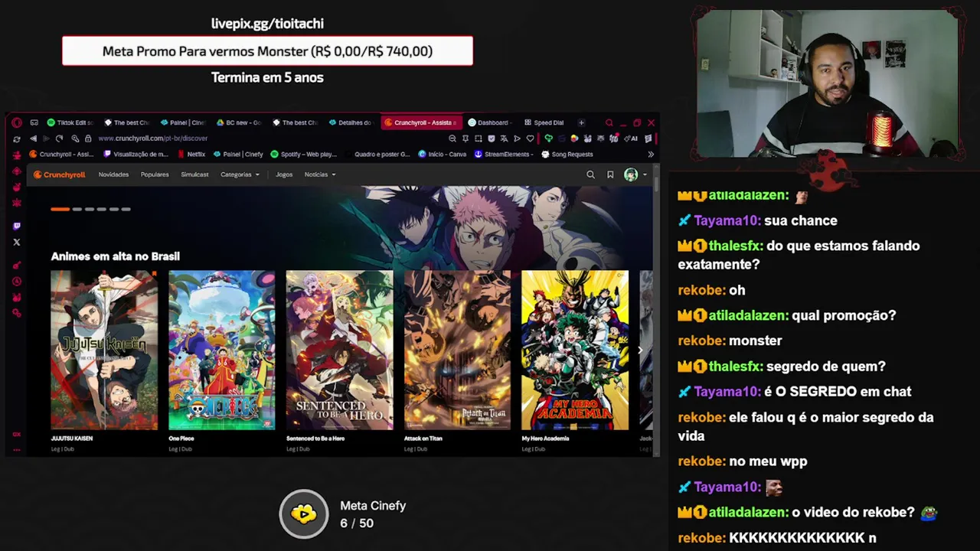Select the last carousel indicator dash
The width and height of the screenshot is (980, 551).
pyautogui.click(x=126, y=209)
